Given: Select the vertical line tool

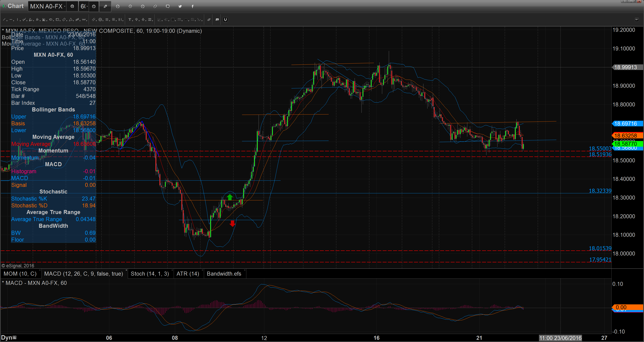Looking at the screenshot, I should coord(18,20).
